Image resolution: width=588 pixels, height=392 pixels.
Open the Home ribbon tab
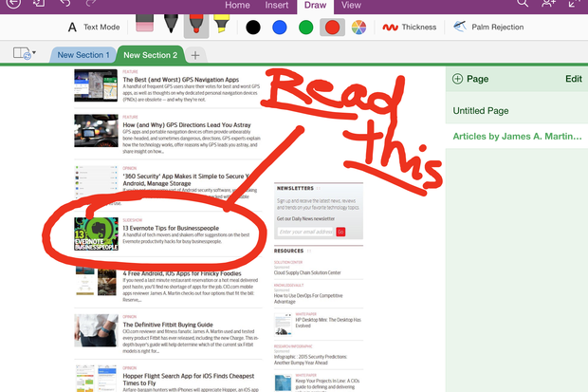click(x=237, y=5)
